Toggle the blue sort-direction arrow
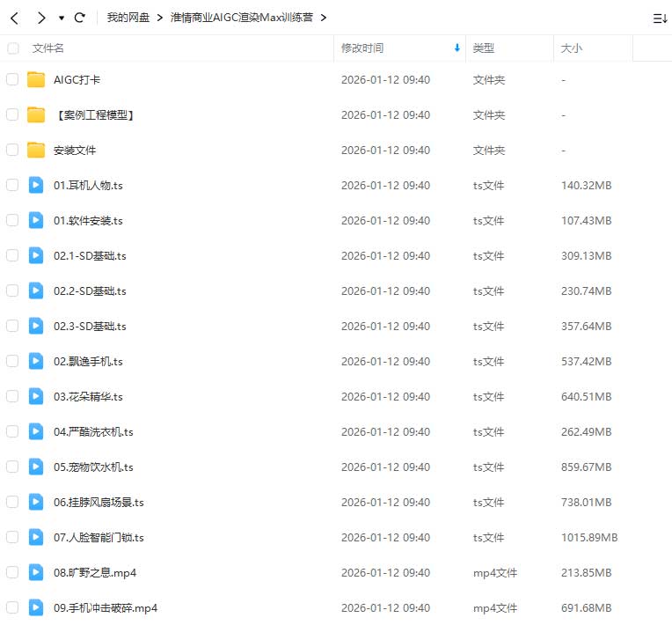This screenshot has width=672, height=625. 457,48
